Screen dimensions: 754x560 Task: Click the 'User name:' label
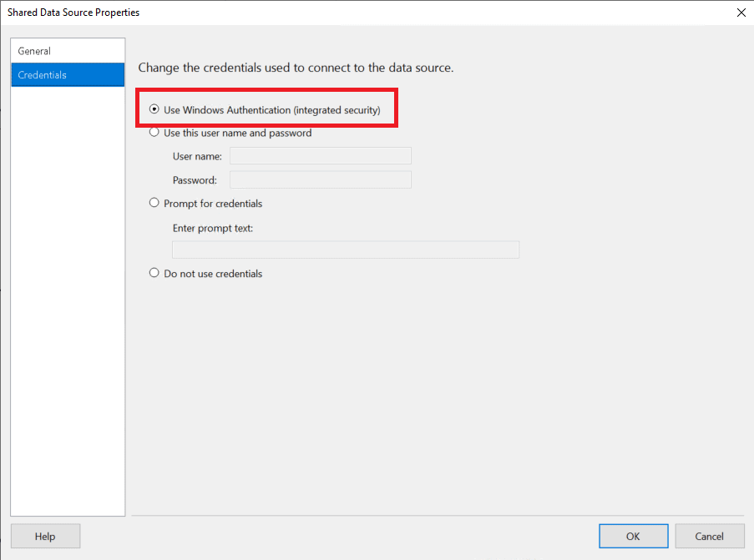pos(197,156)
